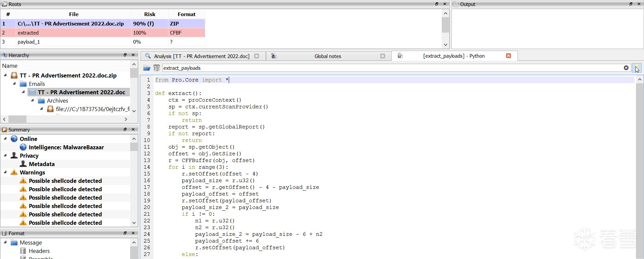Run the script with the toolbar button at the far end
Screen dimensions: 644x259
(x=637, y=68)
